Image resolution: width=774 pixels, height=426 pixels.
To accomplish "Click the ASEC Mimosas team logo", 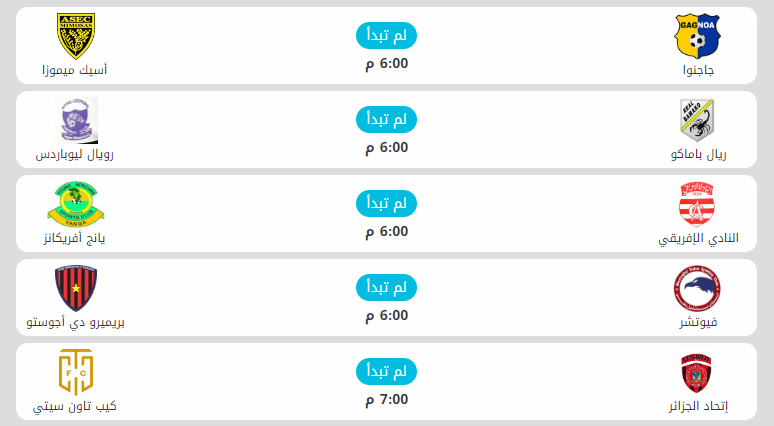I will pos(76,36).
